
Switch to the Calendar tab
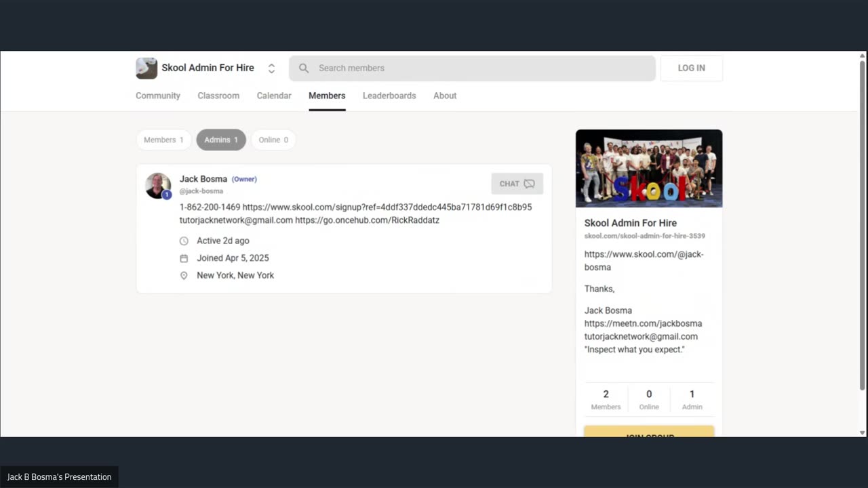pyautogui.click(x=274, y=96)
